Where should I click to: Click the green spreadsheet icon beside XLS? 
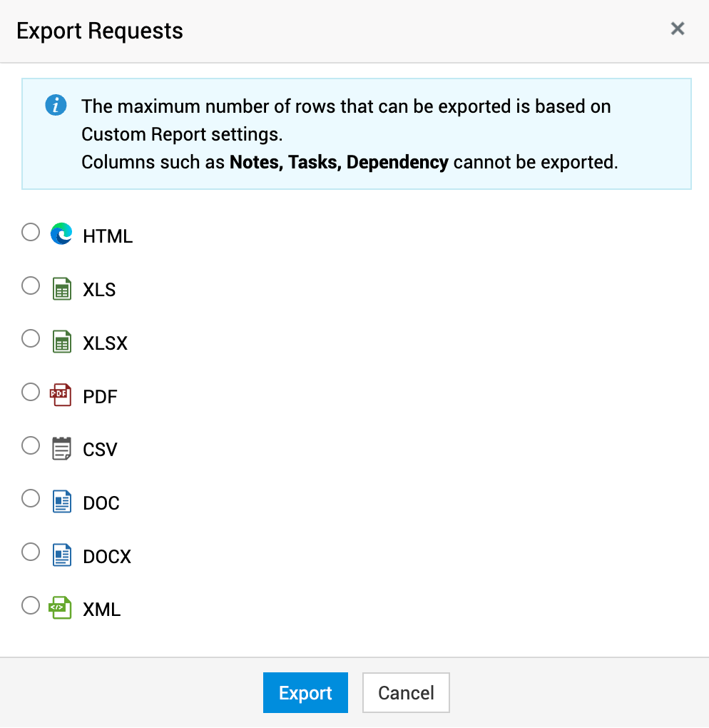tap(62, 288)
